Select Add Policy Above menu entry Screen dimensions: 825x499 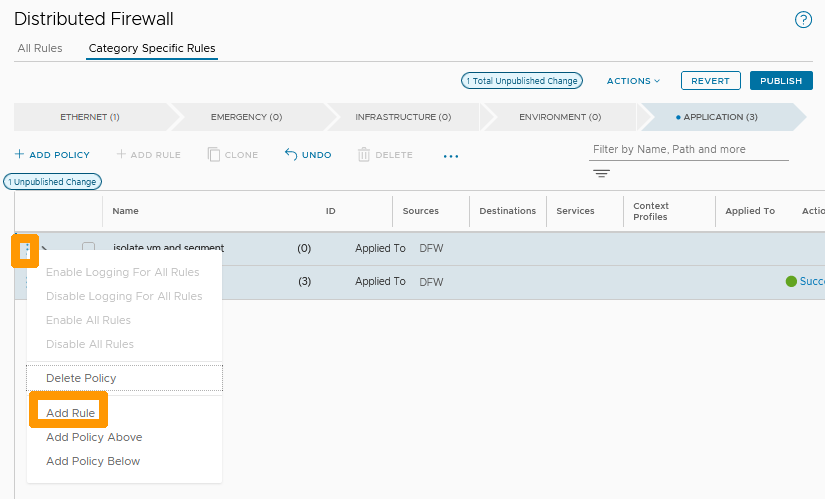click(94, 437)
